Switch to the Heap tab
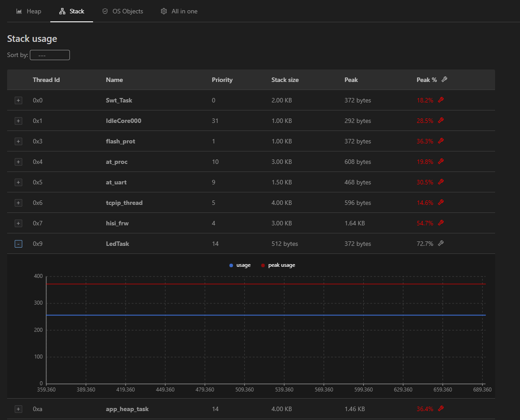 coord(29,11)
